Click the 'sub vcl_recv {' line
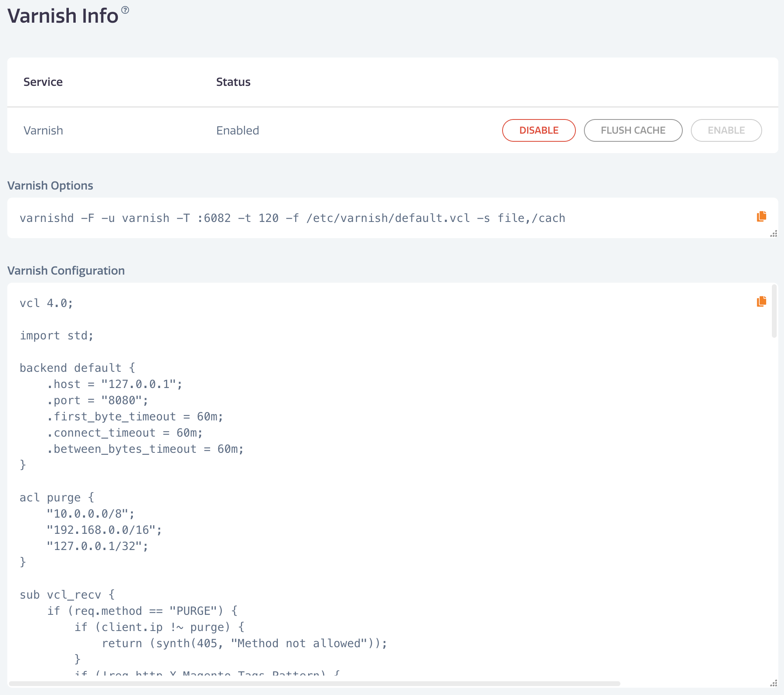 point(67,595)
